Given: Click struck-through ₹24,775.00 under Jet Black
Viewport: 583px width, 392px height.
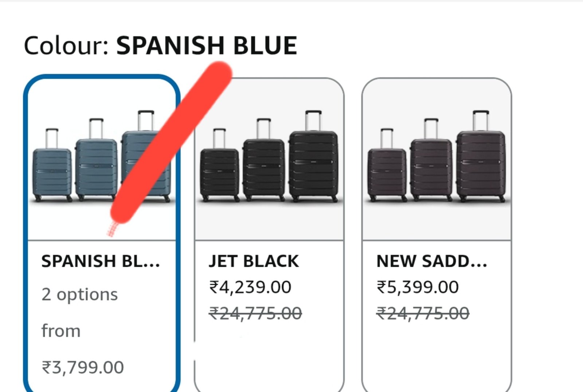Looking at the screenshot, I should coord(255,313).
